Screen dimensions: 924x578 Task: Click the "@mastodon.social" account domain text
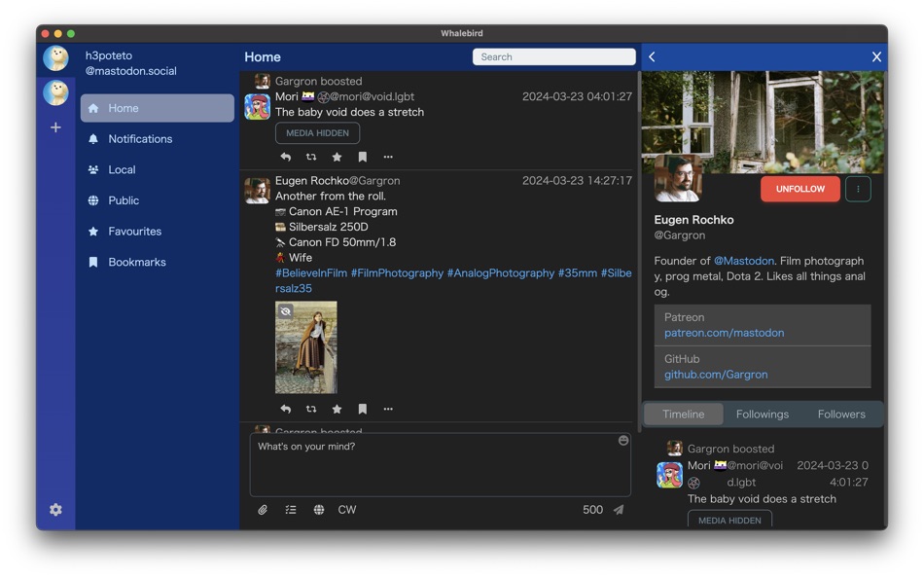pos(131,71)
